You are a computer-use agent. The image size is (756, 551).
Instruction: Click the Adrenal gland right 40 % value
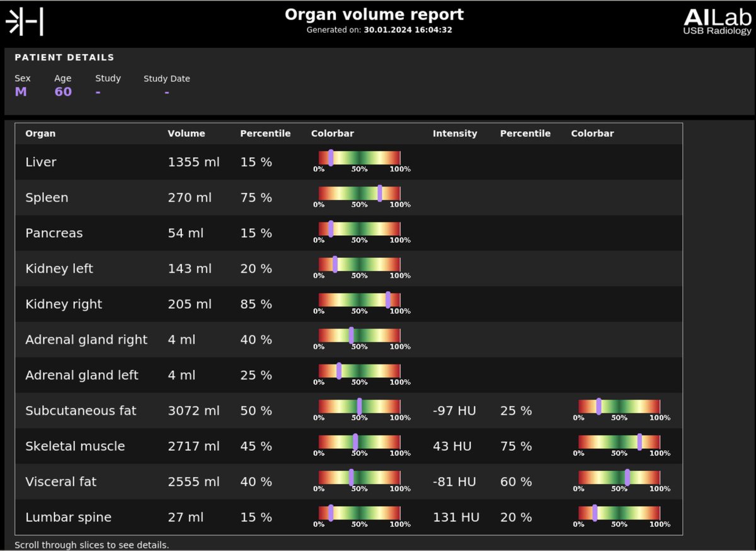tap(256, 339)
